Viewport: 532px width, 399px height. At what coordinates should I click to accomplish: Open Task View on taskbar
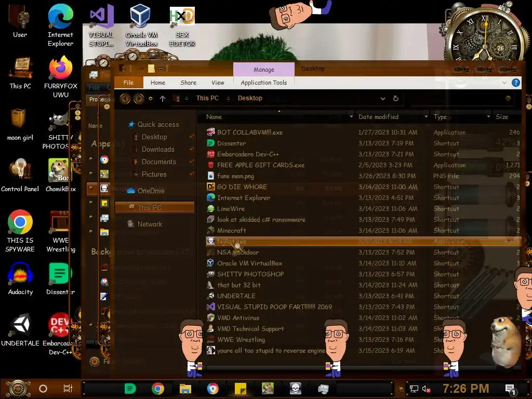(68, 389)
